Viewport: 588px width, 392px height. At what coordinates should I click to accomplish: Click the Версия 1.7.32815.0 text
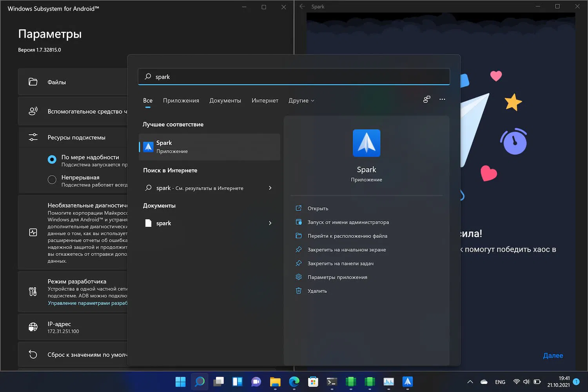pyautogui.click(x=40, y=50)
